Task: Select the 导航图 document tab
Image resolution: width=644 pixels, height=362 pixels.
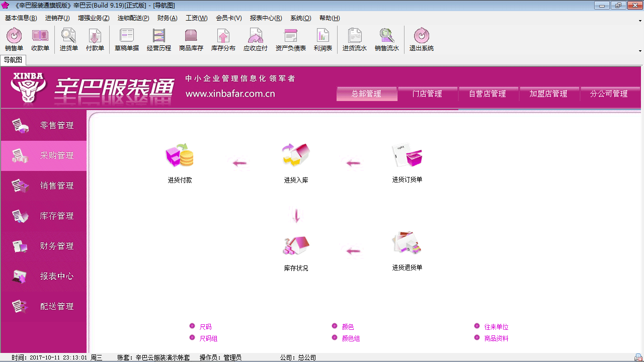Action: pyautogui.click(x=13, y=60)
